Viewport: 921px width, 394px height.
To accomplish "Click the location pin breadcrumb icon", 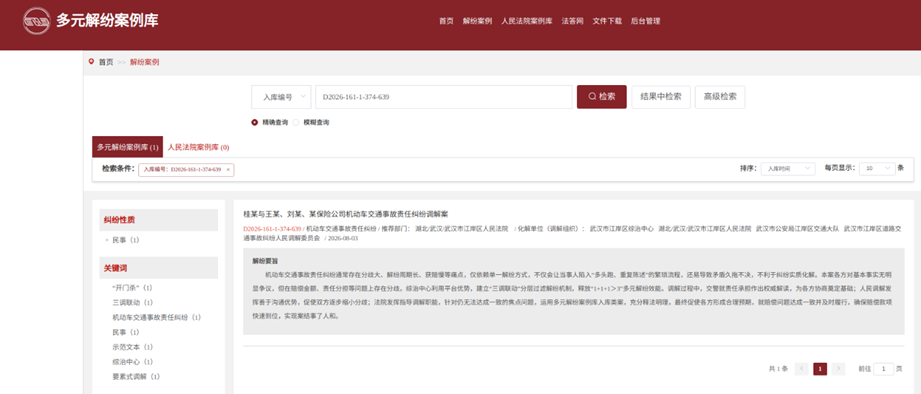I will pyautogui.click(x=91, y=62).
